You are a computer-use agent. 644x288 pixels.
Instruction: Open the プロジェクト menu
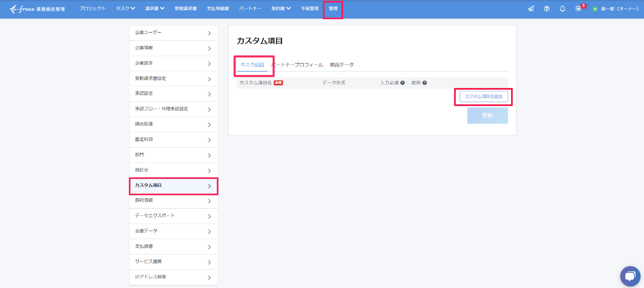point(92,9)
